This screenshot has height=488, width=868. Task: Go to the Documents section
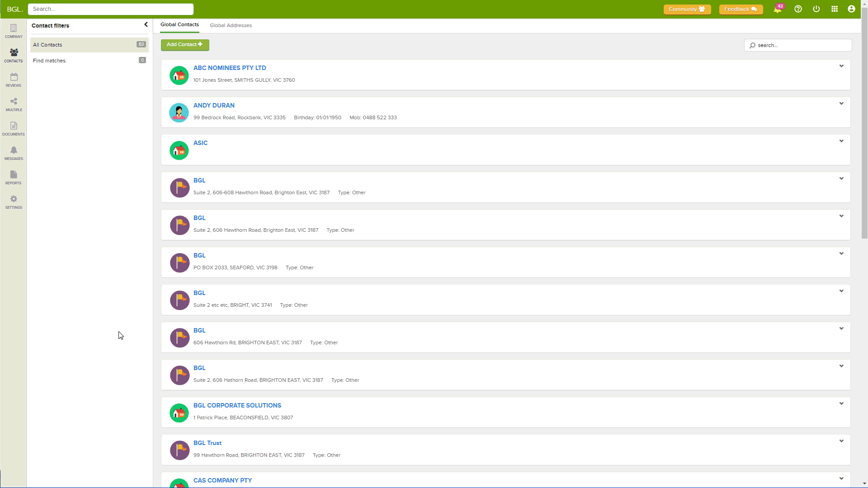coord(14,128)
